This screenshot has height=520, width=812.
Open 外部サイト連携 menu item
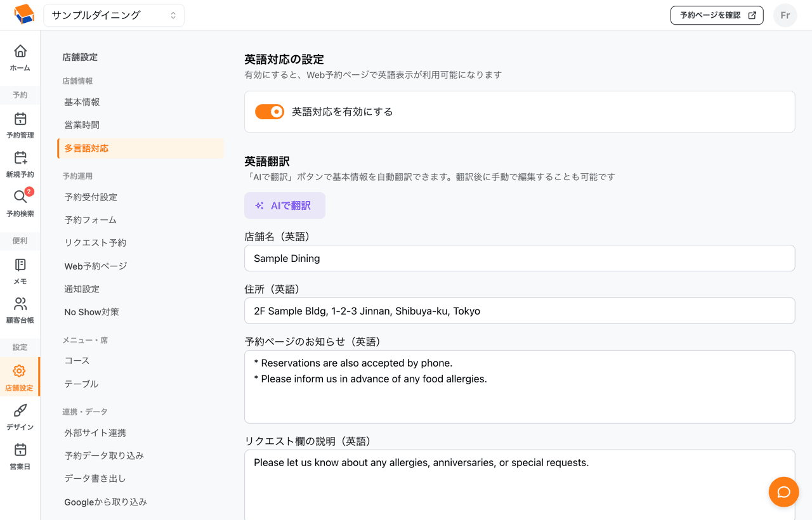coord(95,433)
